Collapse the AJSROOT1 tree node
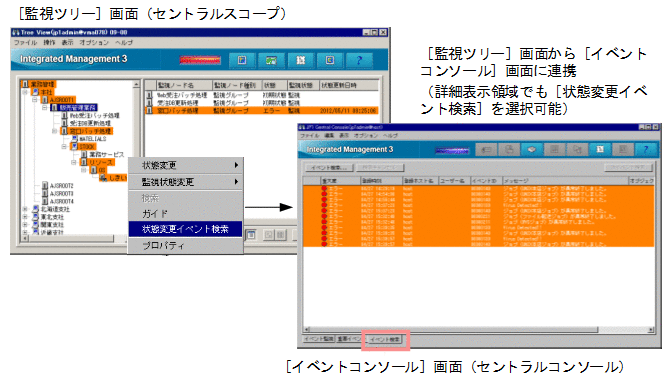Screen dimensions: 665x383 point(35,100)
